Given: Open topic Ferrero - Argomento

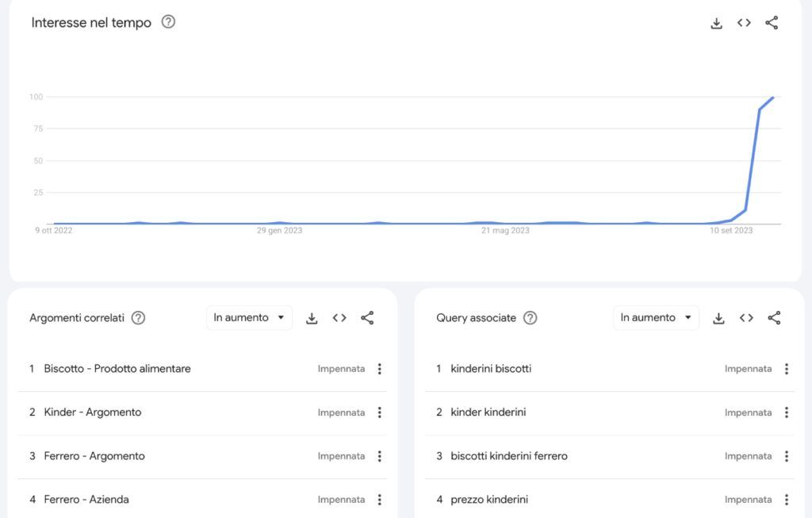Looking at the screenshot, I should pyautogui.click(x=94, y=456).
